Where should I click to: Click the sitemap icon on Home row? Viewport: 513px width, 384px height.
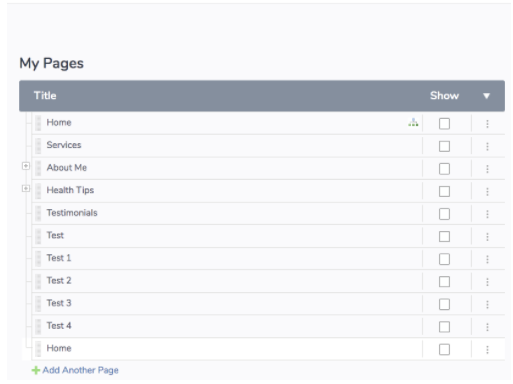coord(413,123)
